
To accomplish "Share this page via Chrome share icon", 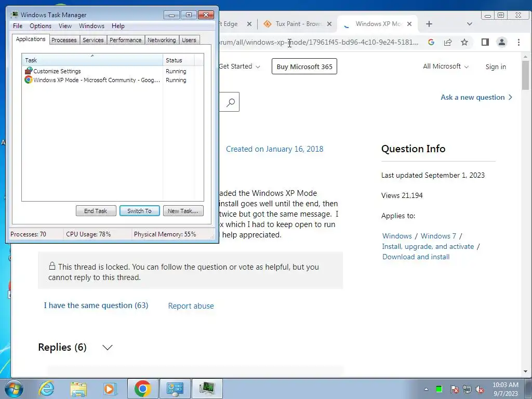I will click(x=448, y=42).
